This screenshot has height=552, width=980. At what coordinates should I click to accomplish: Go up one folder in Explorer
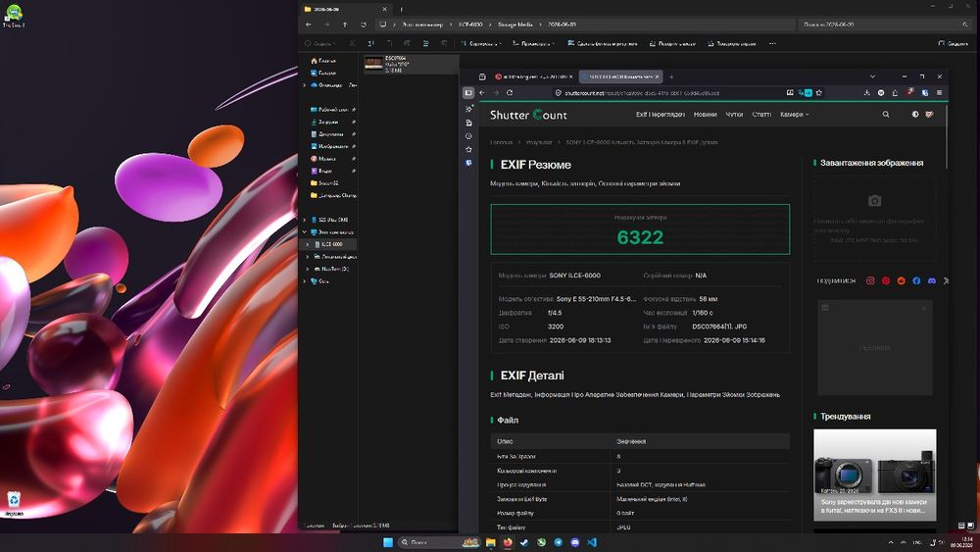(344, 25)
